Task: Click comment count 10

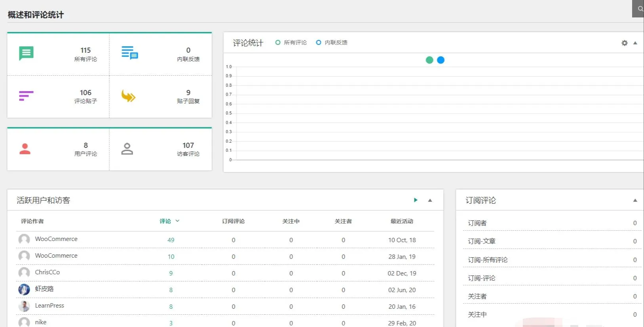Action: click(x=171, y=257)
